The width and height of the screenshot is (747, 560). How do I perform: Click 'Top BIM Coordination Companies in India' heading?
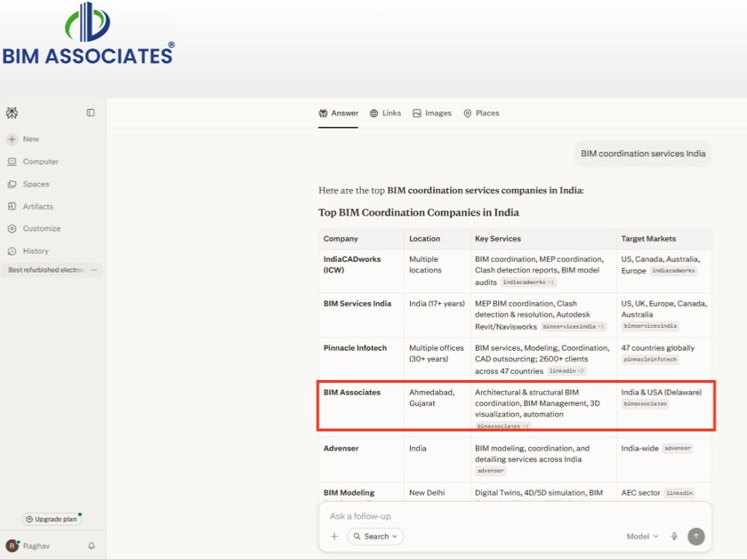(418, 212)
